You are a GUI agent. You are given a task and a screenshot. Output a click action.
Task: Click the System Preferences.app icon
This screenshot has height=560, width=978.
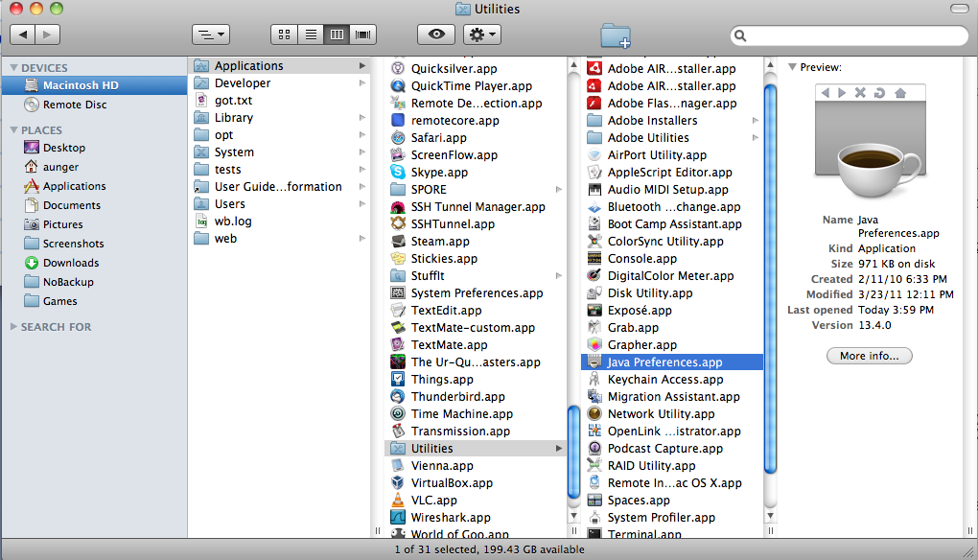398,293
